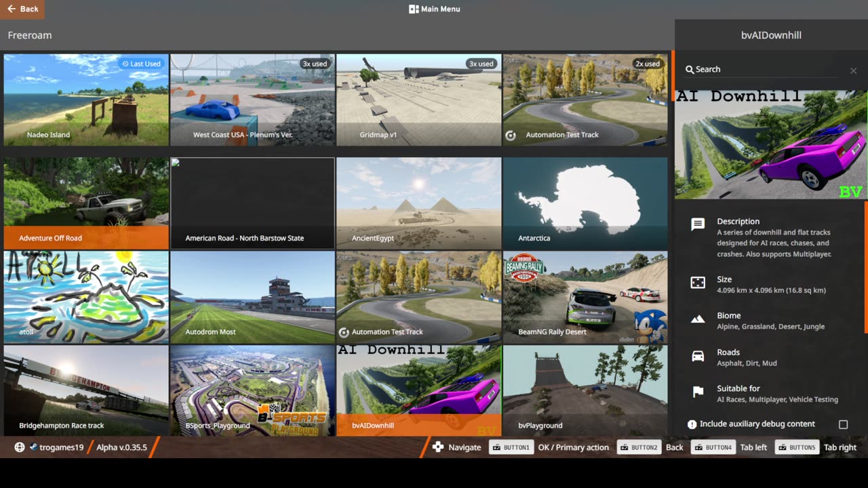Click the Main Menu grid icon
Viewport: 868px width, 488px height.
(x=414, y=9)
